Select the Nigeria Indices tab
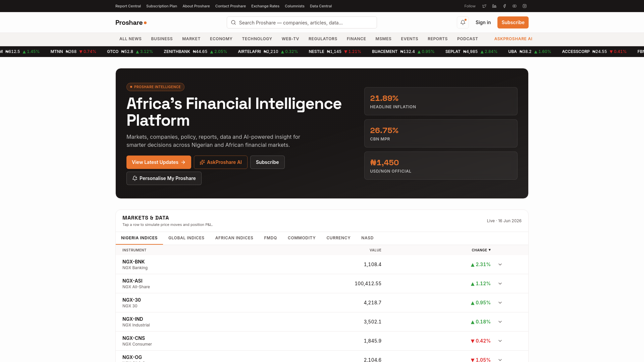Viewport: 644px width, 362px height. 139,238
